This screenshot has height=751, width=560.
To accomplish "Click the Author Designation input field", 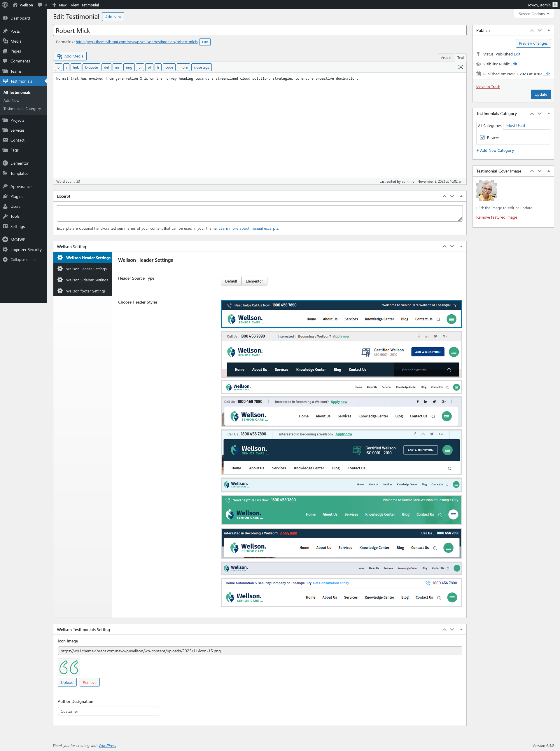I will coord(109,711).
